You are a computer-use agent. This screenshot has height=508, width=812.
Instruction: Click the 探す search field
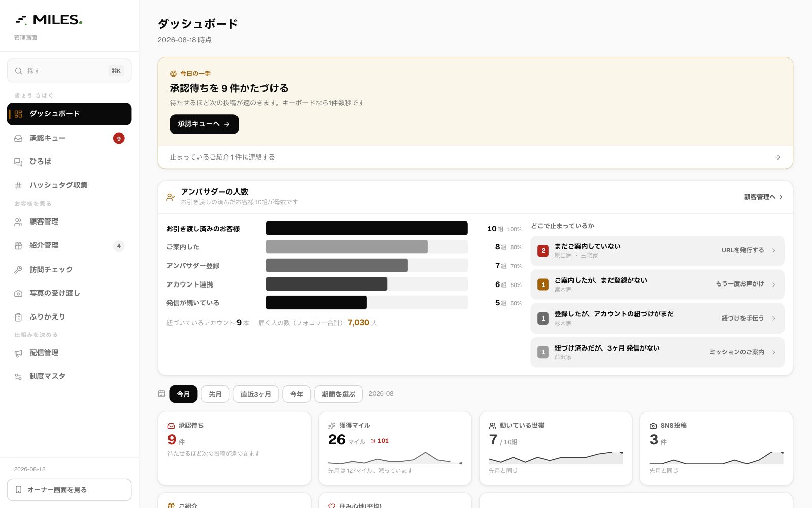[x=69, y=71]
